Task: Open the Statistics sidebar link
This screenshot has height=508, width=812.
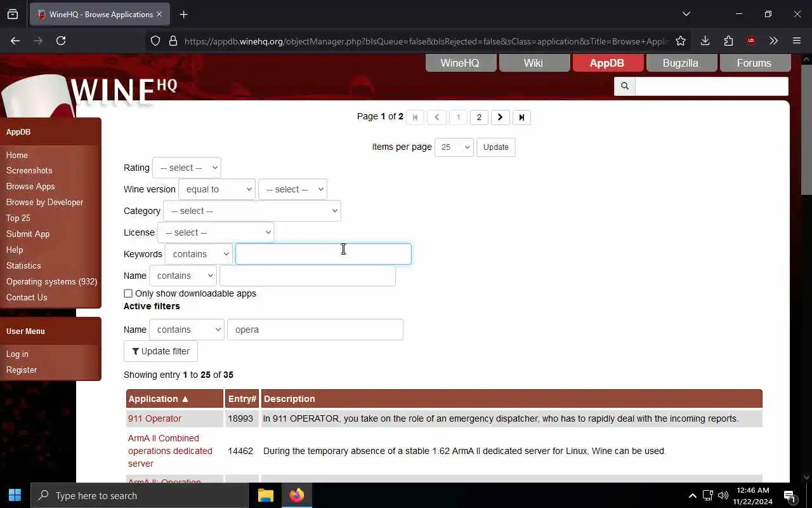Action: coord(23,265)
